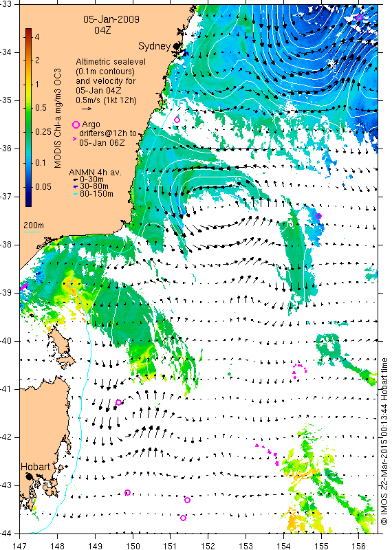The image size is (392, 550).
Task: Click the longitude axis label '156'
Action: (x=359, y=546)
